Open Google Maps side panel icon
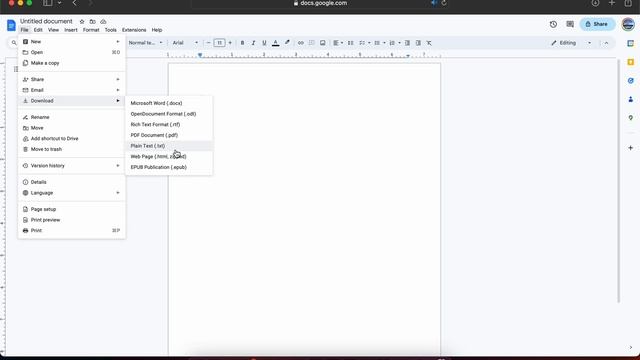 631,118
